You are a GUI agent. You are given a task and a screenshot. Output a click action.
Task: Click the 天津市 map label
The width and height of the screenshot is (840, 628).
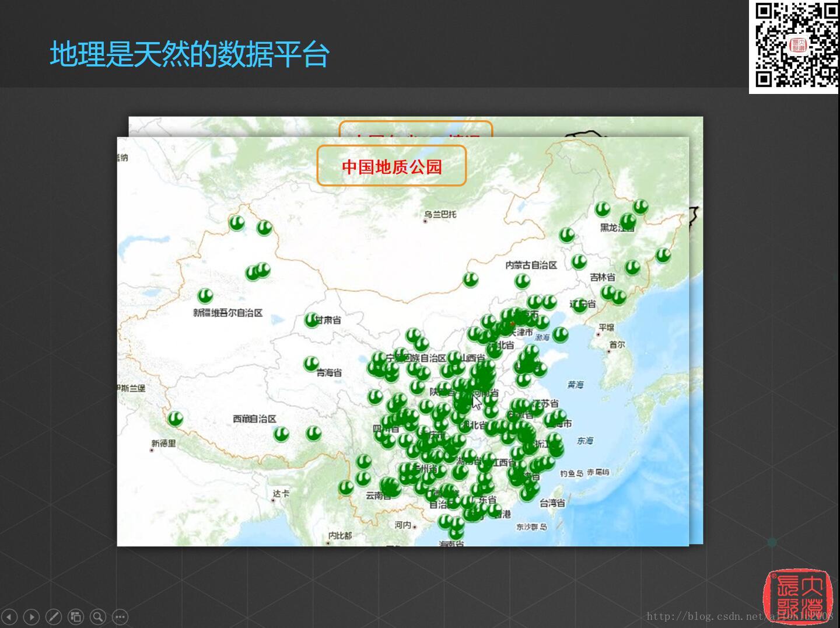tap(521, 332)
